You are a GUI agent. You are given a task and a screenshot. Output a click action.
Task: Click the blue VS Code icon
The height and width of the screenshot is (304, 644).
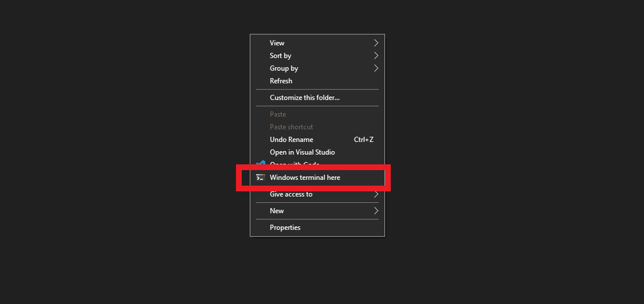pos(261,163)
